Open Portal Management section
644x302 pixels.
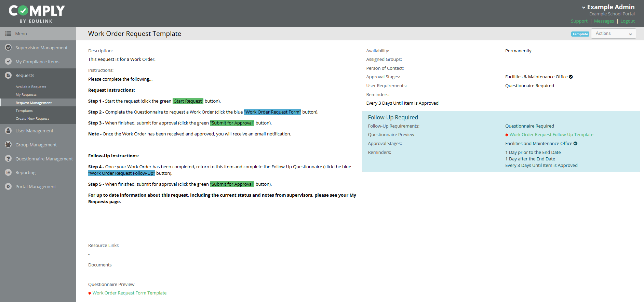(38, 186)
